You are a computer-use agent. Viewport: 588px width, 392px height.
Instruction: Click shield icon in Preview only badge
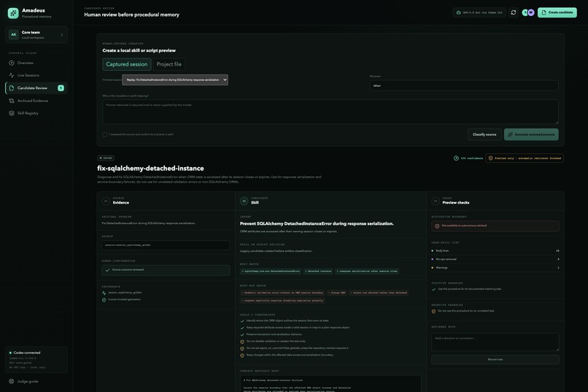coord(490,158)
